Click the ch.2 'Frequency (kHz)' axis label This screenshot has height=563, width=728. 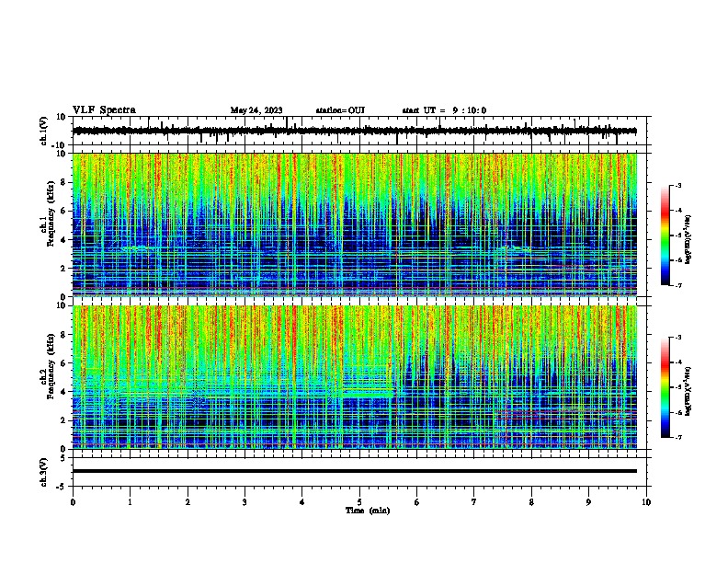[x=51, y=366]
